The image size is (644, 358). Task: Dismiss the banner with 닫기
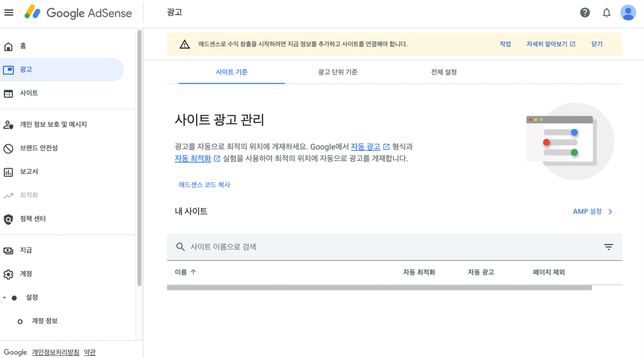[x=597, y=44]
